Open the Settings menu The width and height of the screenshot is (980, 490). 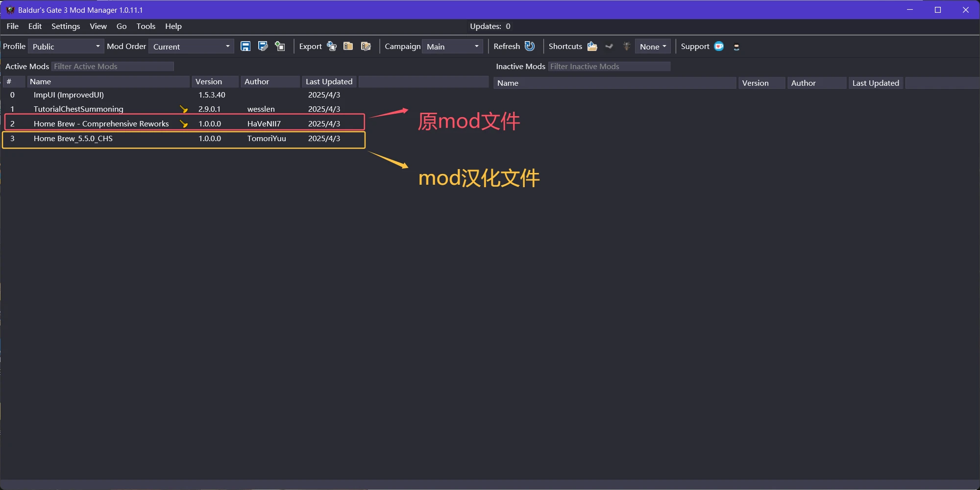[66, 26]
